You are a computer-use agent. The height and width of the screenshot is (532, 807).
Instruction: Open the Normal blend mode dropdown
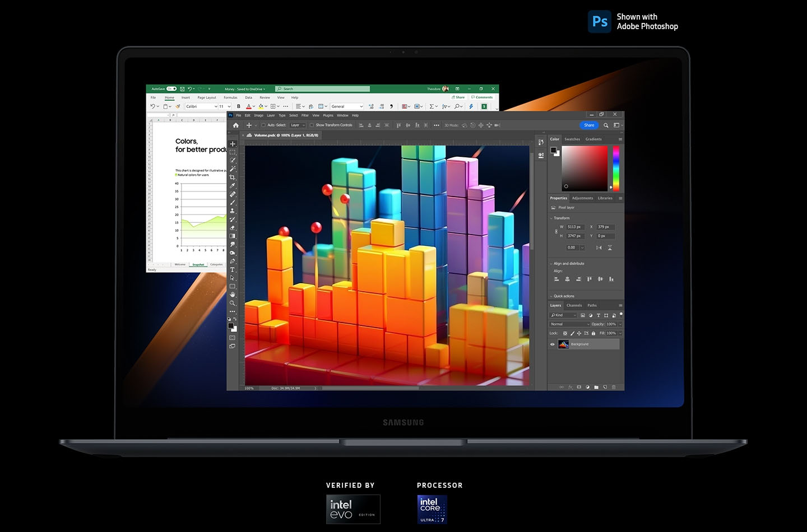coord(570,324)
